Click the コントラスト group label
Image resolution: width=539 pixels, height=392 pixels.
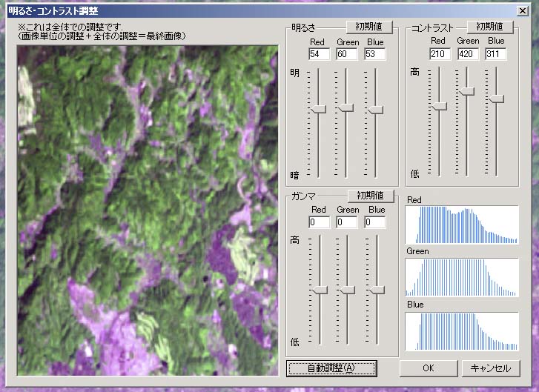click(x=432, y=28)
